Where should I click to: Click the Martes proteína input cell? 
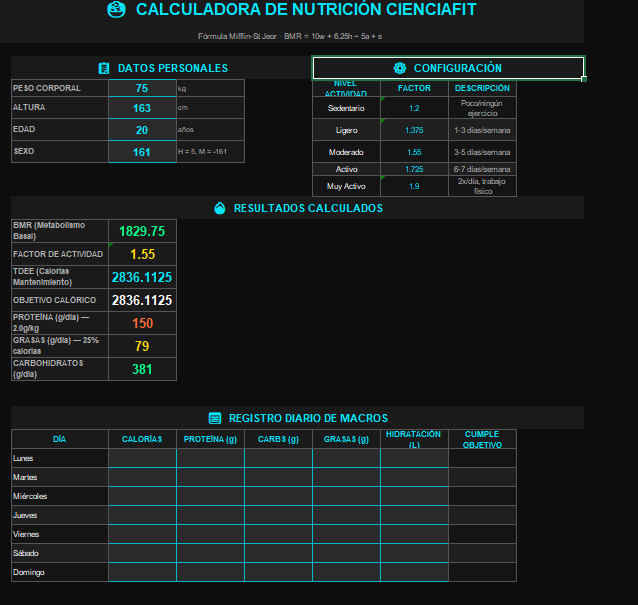pyautogui.click(x=210, y=477)
